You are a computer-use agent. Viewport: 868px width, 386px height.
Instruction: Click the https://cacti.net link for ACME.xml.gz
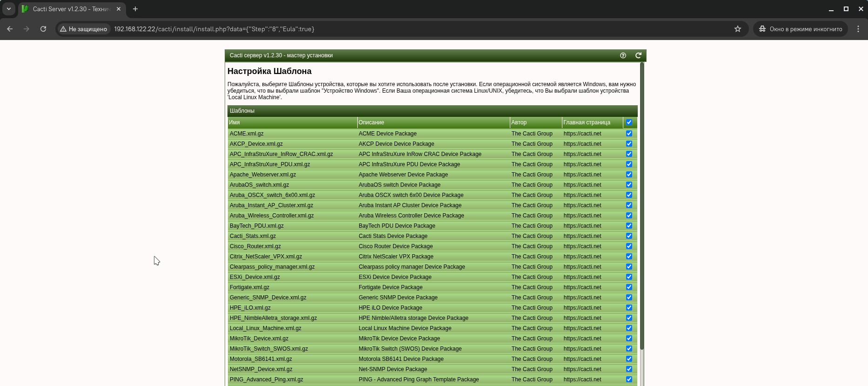point(582,134)
